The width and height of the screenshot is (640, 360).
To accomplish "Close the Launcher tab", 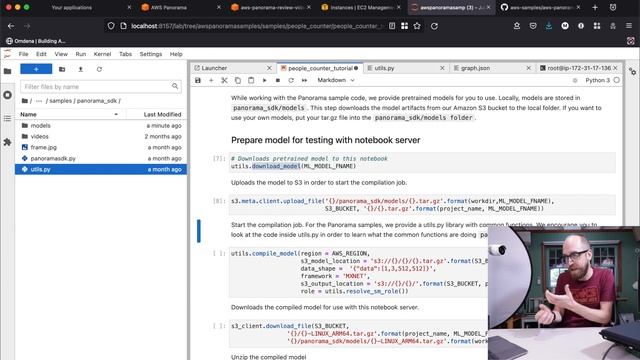I will 269,68.
